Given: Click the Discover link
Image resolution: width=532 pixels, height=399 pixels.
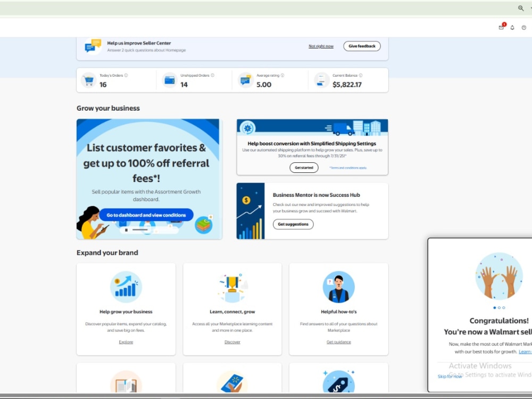Looking at the screenshot, I should point(232,342).
